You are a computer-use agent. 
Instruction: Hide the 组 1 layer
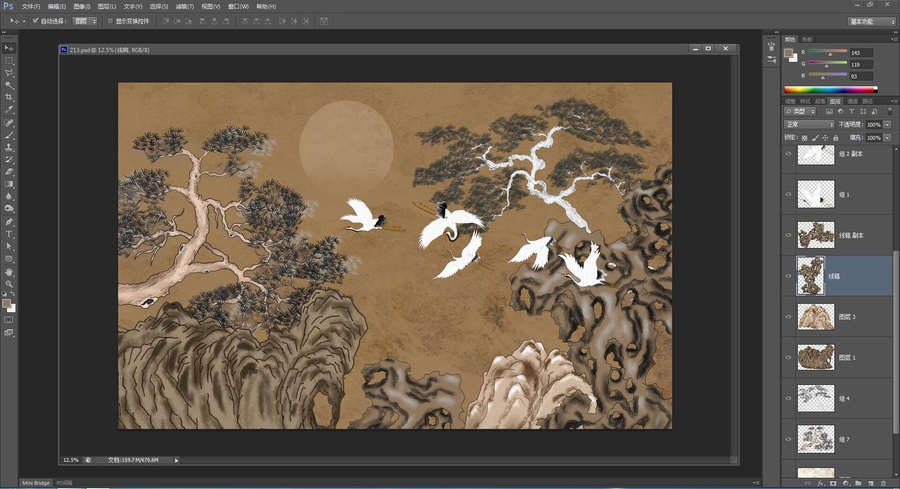(x=788, y=195)
